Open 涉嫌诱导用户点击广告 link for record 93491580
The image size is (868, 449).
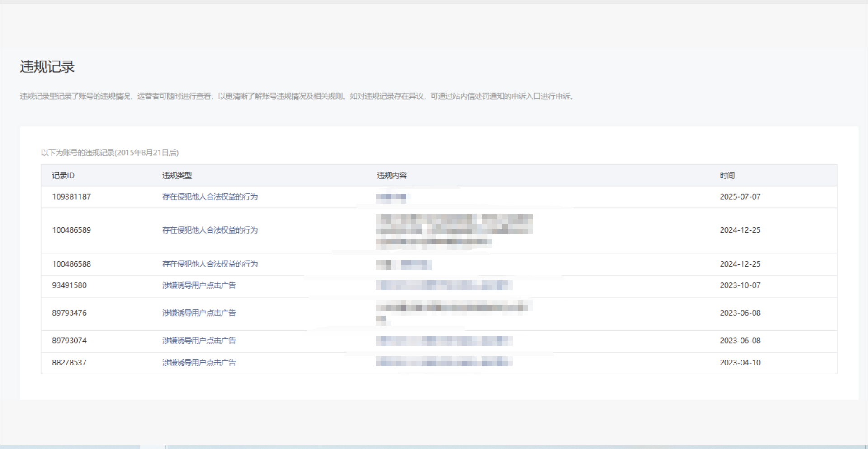[199, 285]
